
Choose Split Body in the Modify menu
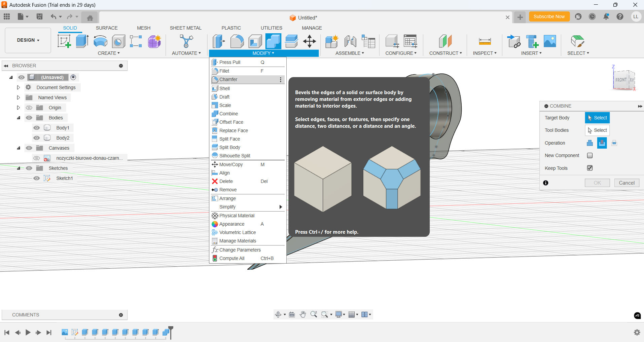[248, 147]
